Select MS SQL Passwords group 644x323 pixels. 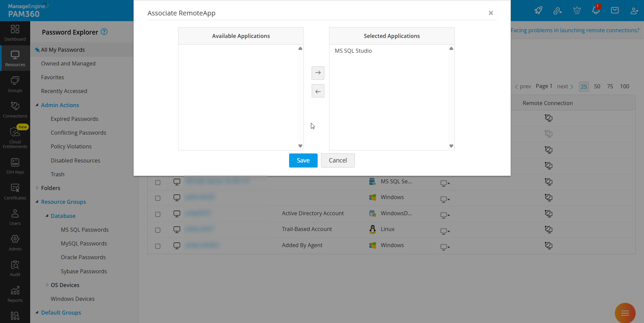coord(85,230)
